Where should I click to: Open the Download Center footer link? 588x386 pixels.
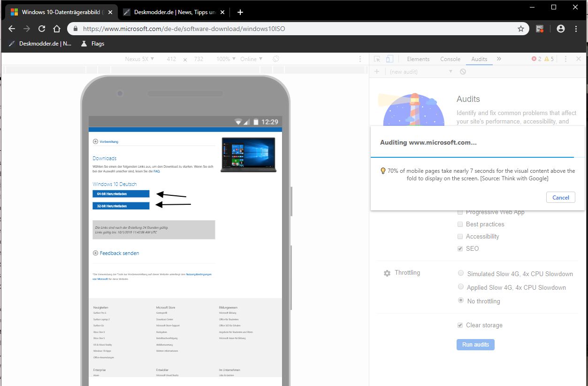[165, 319]
